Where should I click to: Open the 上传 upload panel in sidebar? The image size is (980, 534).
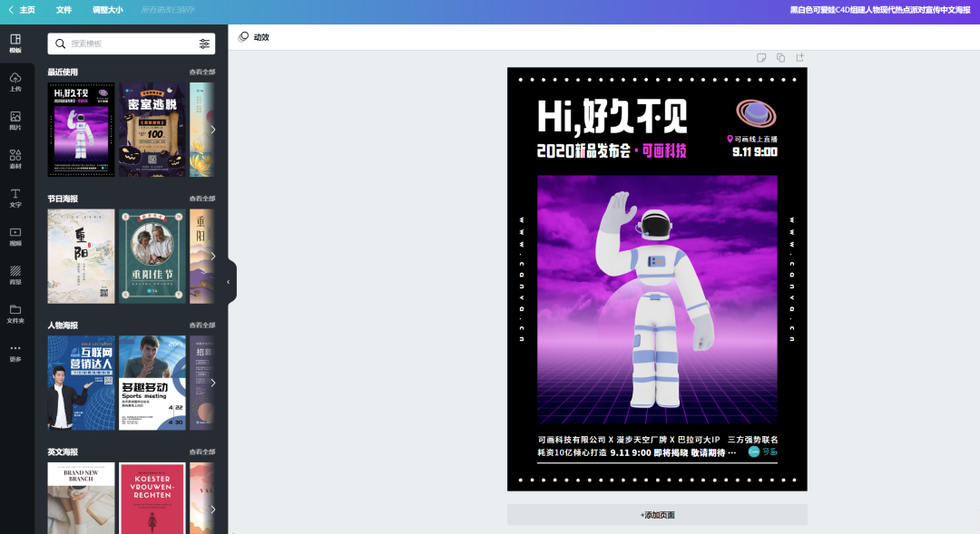[15, 83]
